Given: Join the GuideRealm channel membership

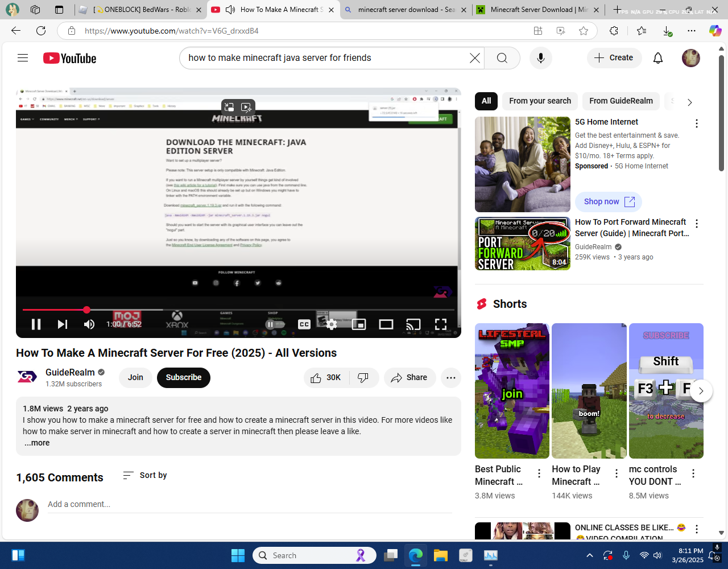Looking at the screenshot, I should click(x=135, y=378).
